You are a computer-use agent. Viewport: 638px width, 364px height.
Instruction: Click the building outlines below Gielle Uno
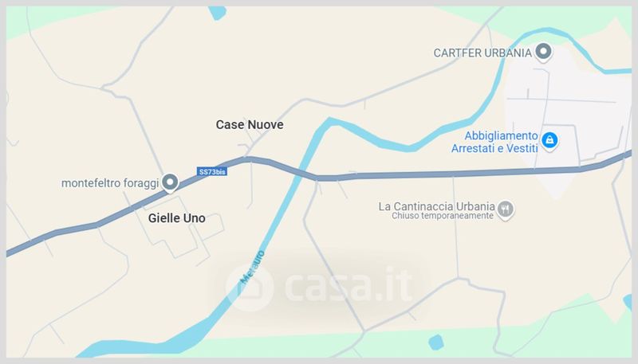pyautogui.click(x=185, y=240)
